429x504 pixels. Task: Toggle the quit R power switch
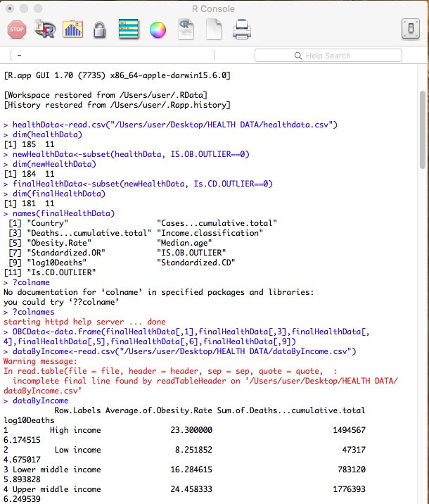point(410,29)
